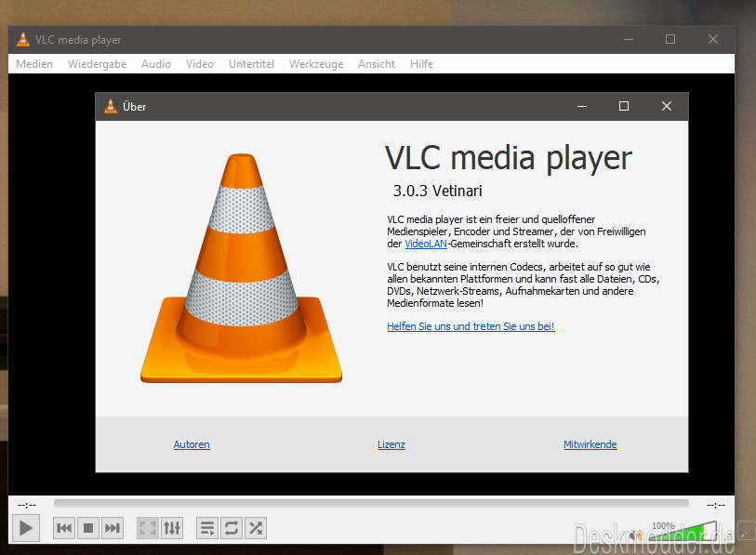756x555 pixels.
Task: Maximize the main VLC media player window
Action: 670,39
